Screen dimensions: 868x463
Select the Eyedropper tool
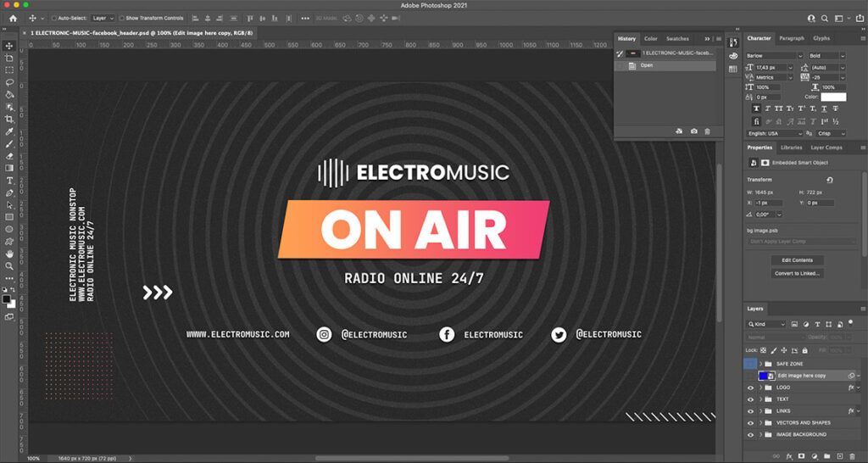pyautogui.click(x=9, y=131)
